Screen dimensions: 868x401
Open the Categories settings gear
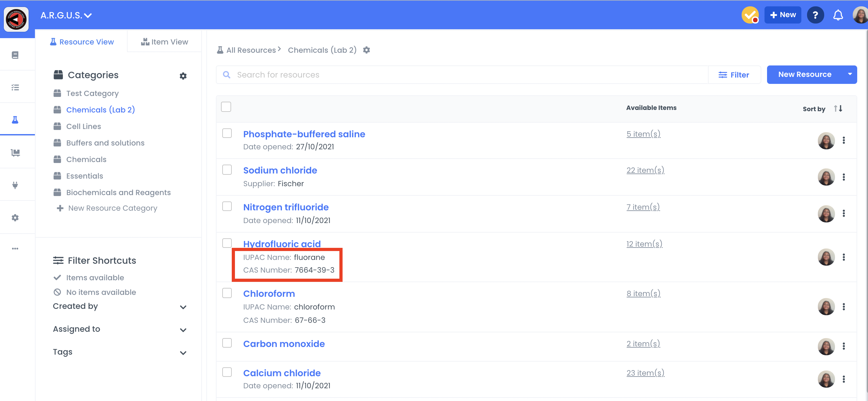183,76
